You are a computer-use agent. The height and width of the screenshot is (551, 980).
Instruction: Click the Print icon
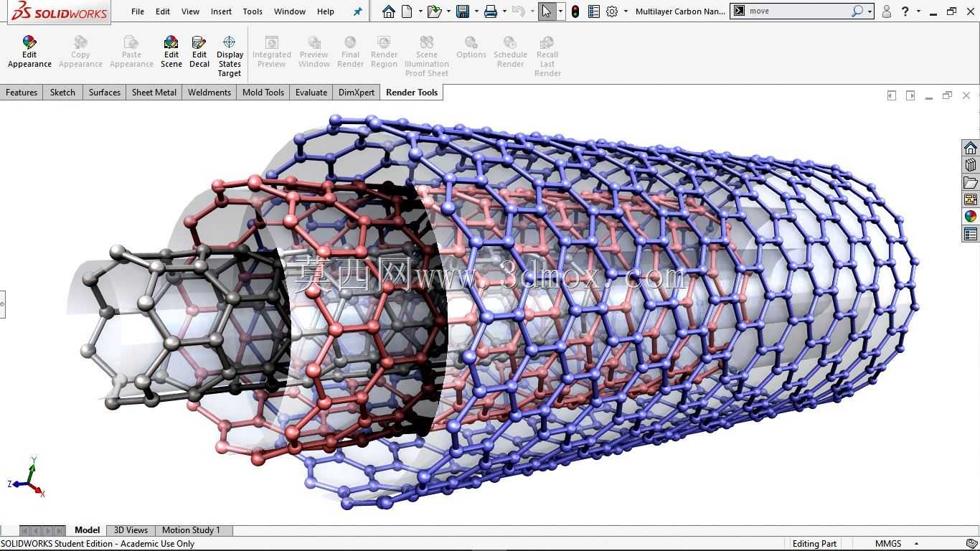click(x=491, y=11)
